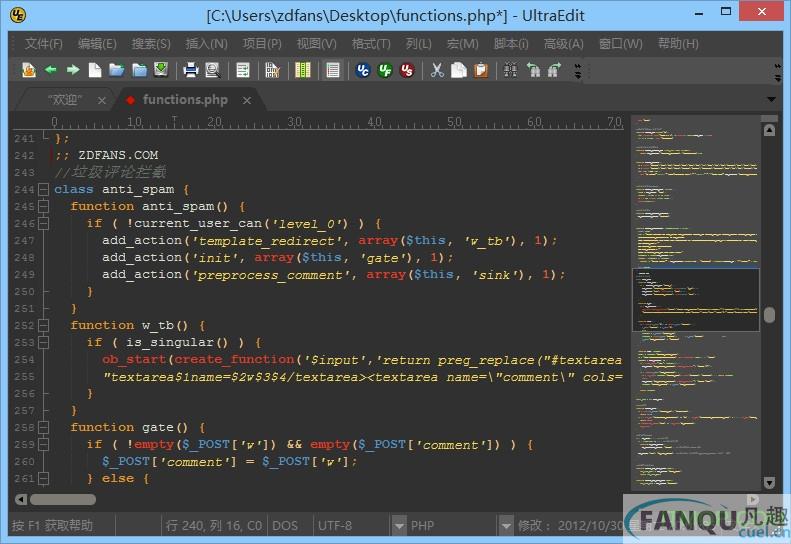
Task: Click the closed blue folder toolbar icon
Action: coord(139,70)
